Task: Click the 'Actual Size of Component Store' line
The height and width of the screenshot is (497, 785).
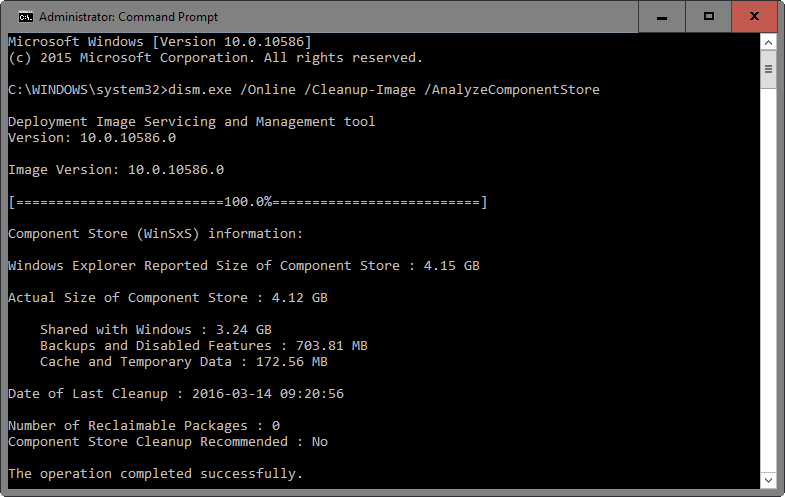Action: coord(168,298)
